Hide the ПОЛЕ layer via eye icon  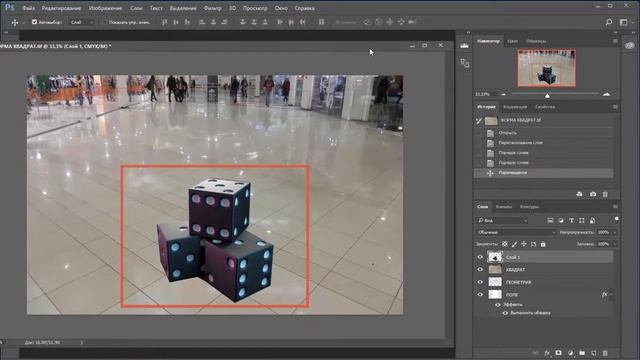pos(480,294)
